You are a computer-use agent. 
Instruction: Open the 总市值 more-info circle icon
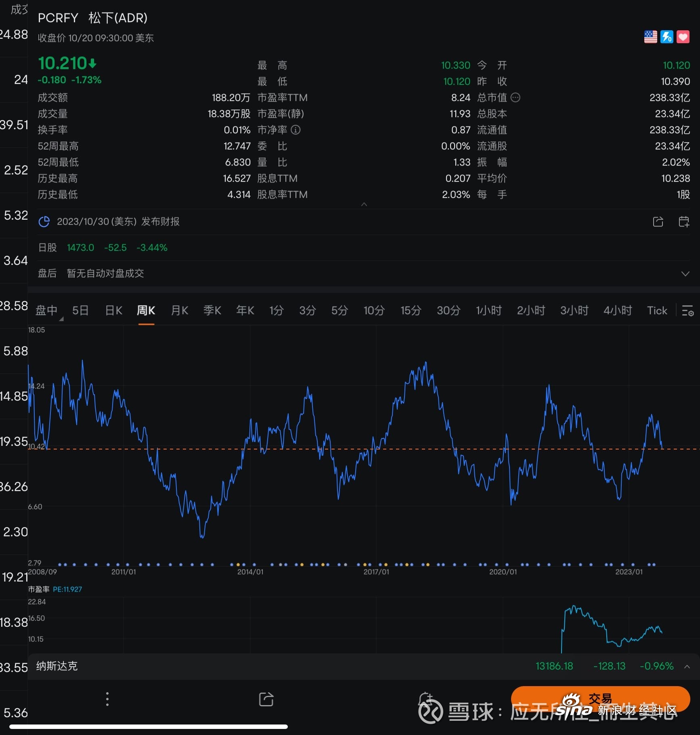click(x=515, y=97)
